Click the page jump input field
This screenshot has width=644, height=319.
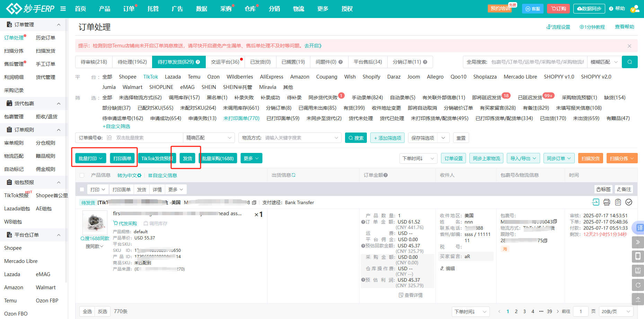coord(581,311)
